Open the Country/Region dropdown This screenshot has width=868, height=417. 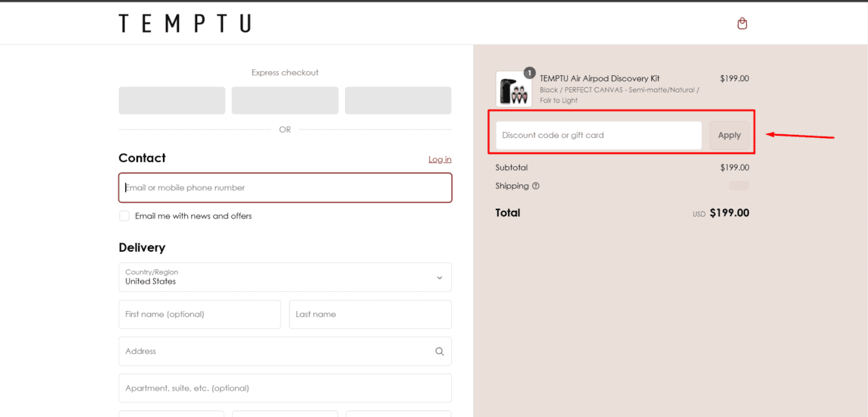285,277
